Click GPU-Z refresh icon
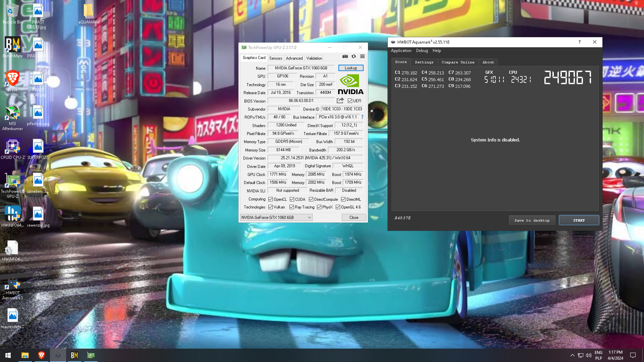 pos(354,56)
